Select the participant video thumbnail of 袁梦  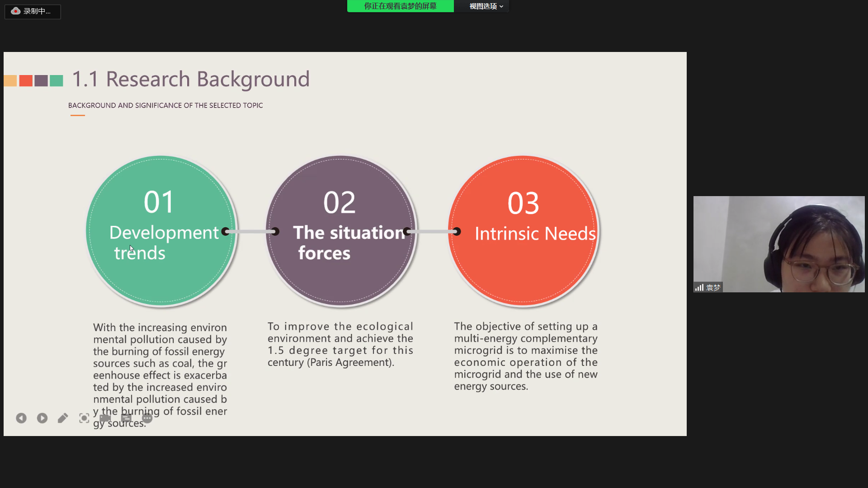point(779,244)
